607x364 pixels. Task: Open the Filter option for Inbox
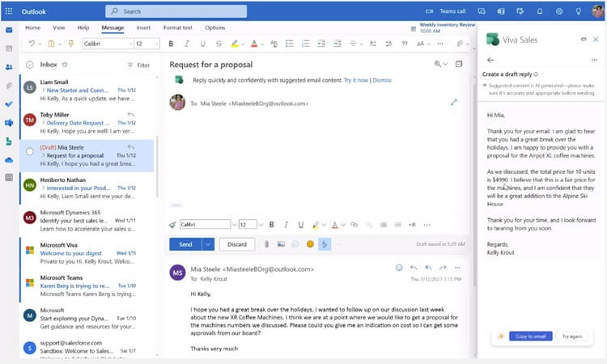click(x=138, y=65)
